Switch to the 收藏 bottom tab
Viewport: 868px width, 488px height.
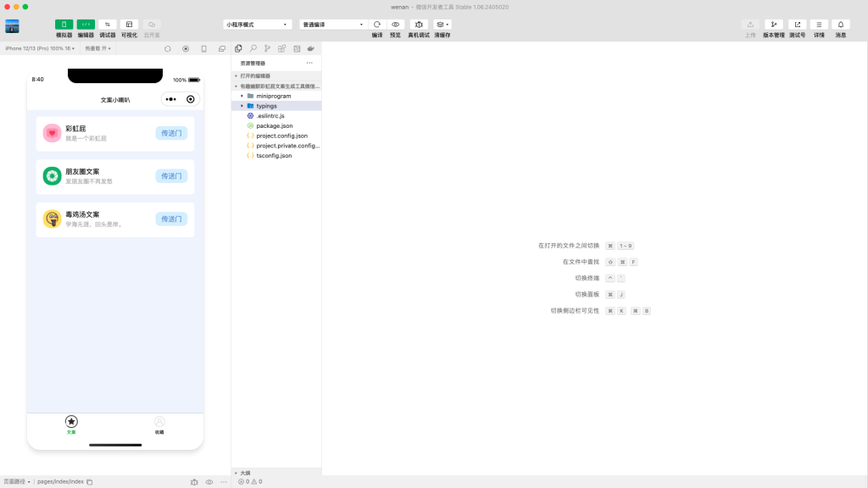click(x=159, y=425)
